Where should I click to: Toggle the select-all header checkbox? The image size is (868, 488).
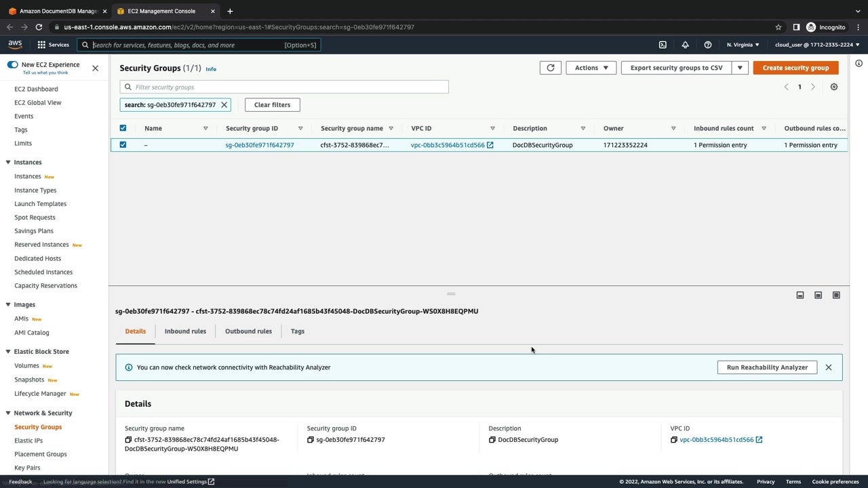123,128
